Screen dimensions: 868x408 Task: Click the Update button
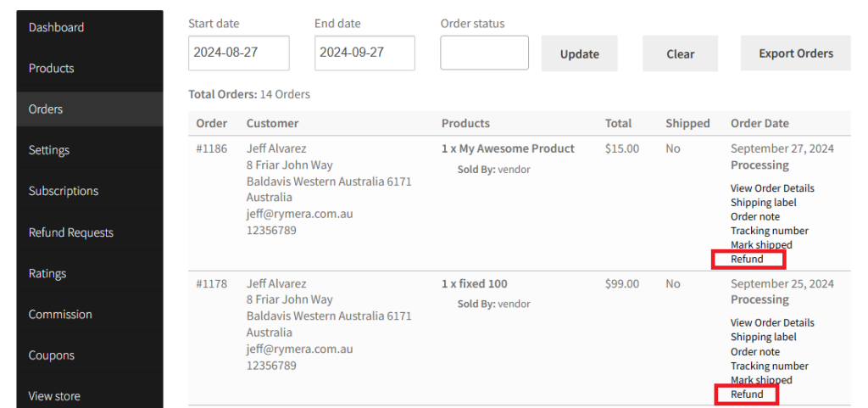pyautogui.click(x=580, y=53)
